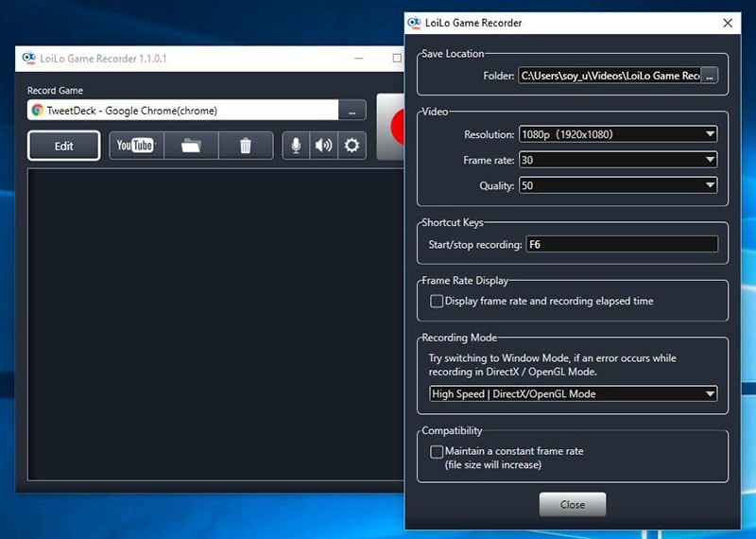Click the trash delete icon
The width and height of the screenshot is (756, 539).
coord(246,146)
